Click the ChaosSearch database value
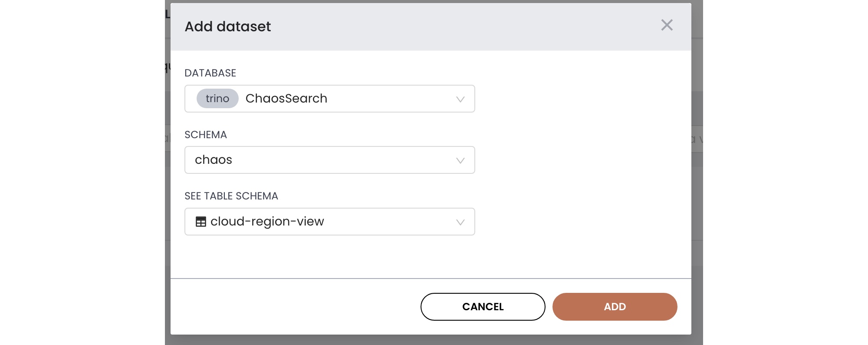The width and height of the screenshot is (868, 345). pyautogui.click(x=286, y=99)
